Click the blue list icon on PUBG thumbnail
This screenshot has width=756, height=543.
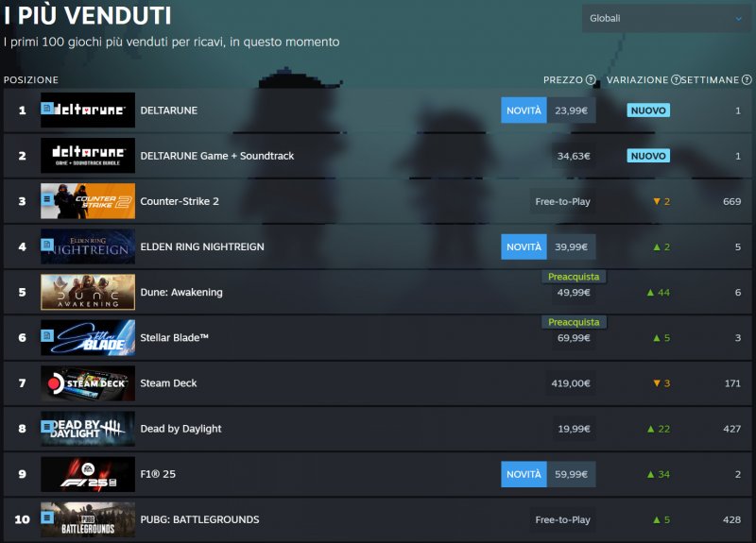pos(46,517)
